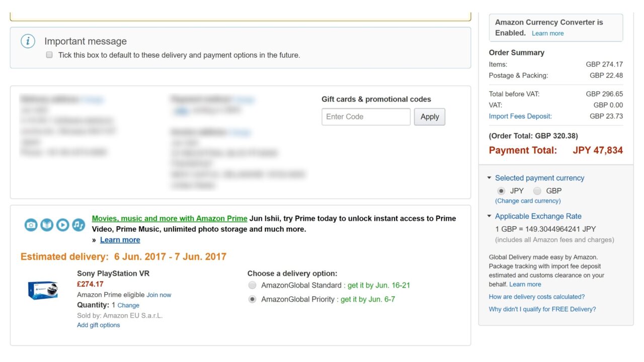This screenshot has height=362, width=644.
Task: Apply the promotional code
Action: (x=429, y=117)
